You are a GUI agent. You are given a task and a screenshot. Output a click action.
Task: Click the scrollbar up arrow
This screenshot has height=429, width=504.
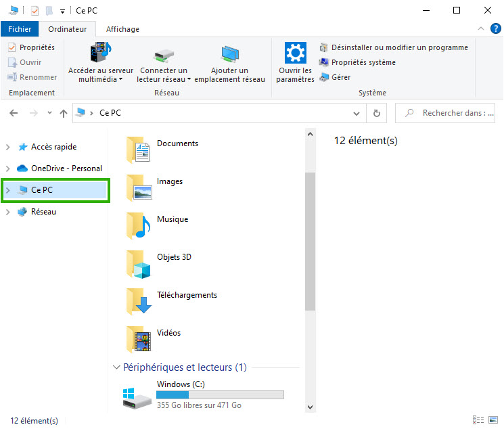tap(310, 134)
